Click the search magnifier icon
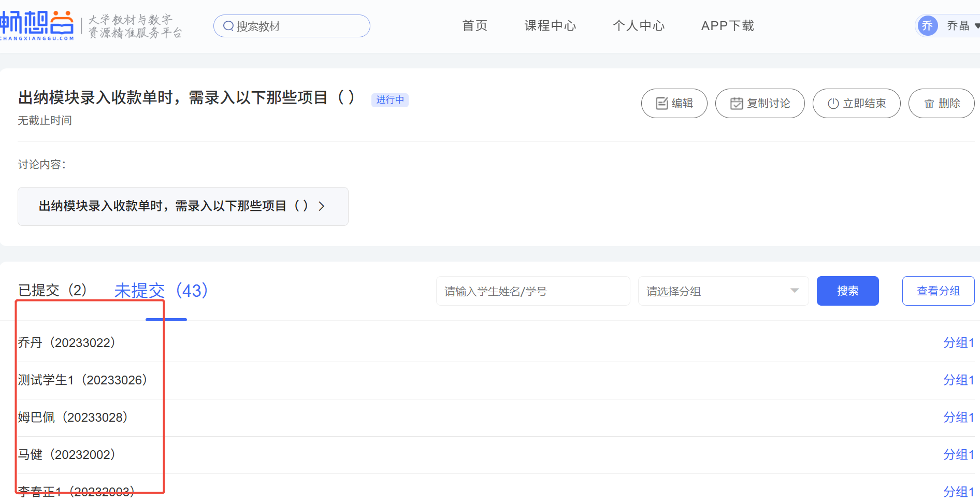Image resolution: width=980 pixels, height=502 pixels. (228, 26)
